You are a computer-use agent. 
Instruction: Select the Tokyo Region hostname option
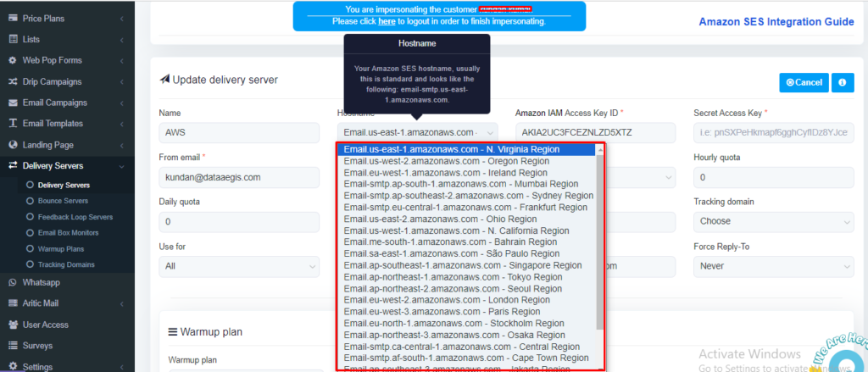(x=467, y=277)
